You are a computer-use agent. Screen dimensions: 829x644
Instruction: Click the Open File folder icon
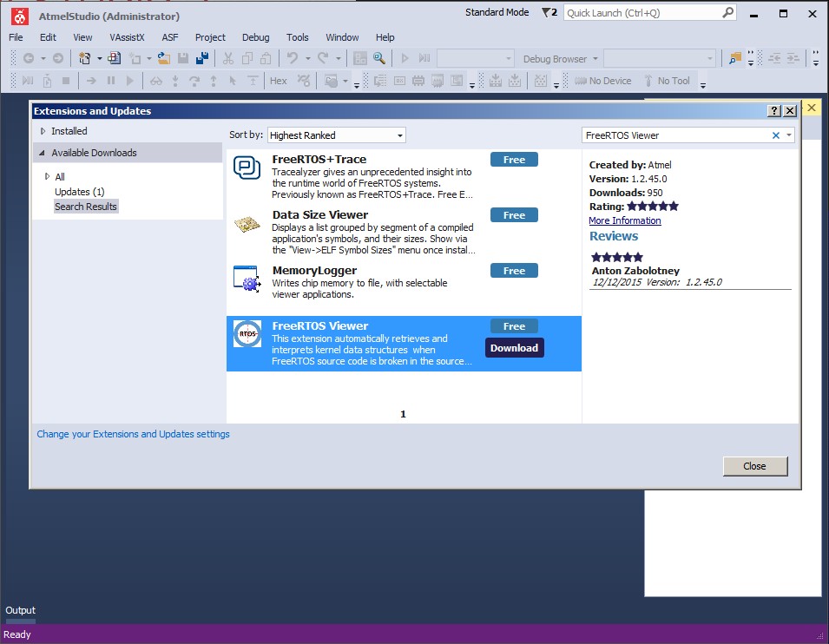click(164, 59)
